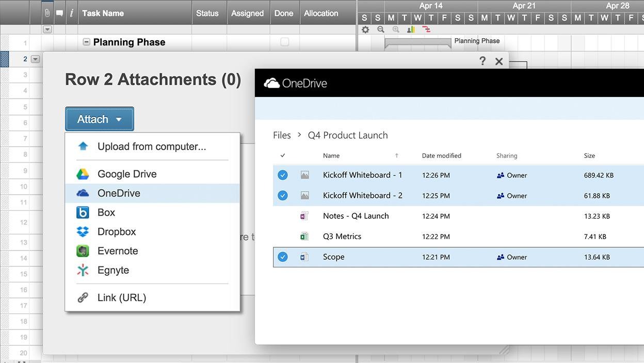Zoom out the Gantt timeline
Screen dimensions: 644x363
pos(381,30)
